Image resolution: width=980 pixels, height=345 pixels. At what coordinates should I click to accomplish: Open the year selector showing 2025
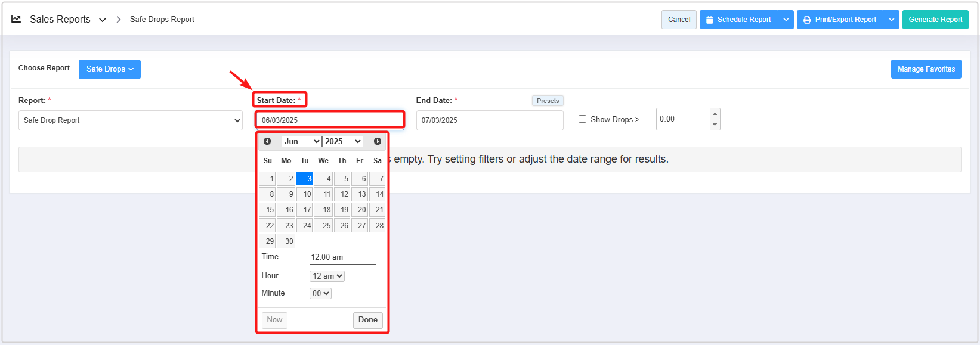pyautogui.click(x=343, y=141)
